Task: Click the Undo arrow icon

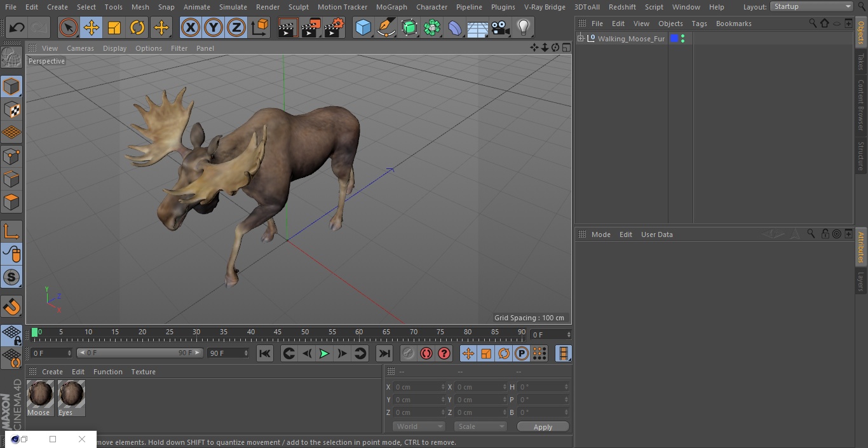Action: point(17,27)
